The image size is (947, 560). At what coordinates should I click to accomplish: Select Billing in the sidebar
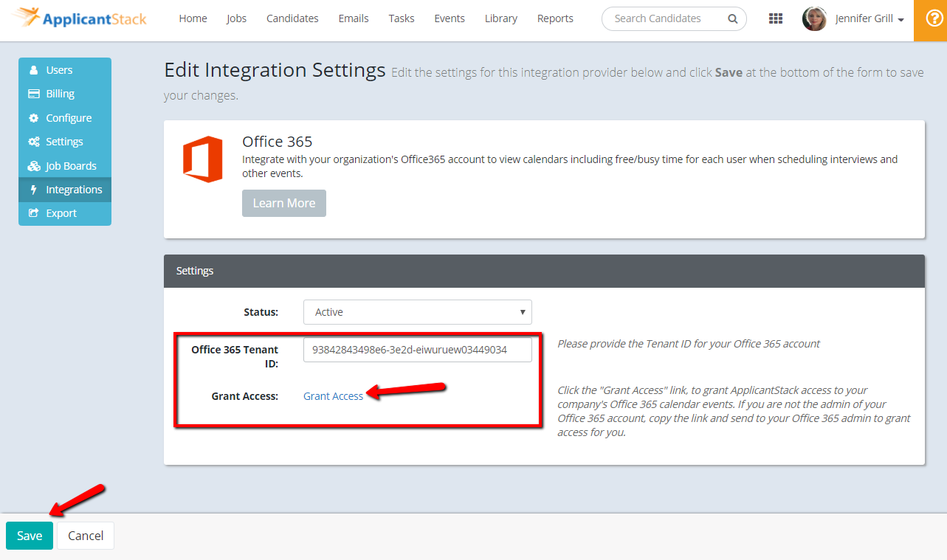pos(65,94)
